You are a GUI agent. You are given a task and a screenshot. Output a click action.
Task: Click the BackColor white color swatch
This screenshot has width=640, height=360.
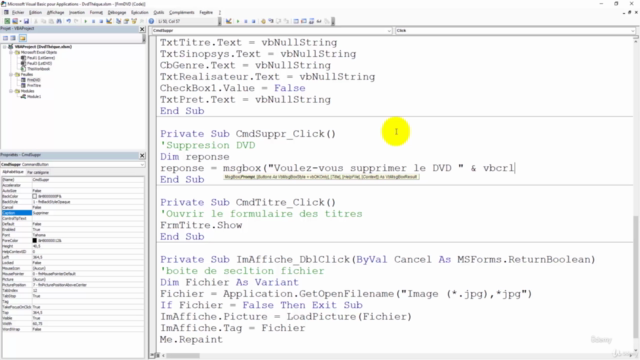[35, 196]
